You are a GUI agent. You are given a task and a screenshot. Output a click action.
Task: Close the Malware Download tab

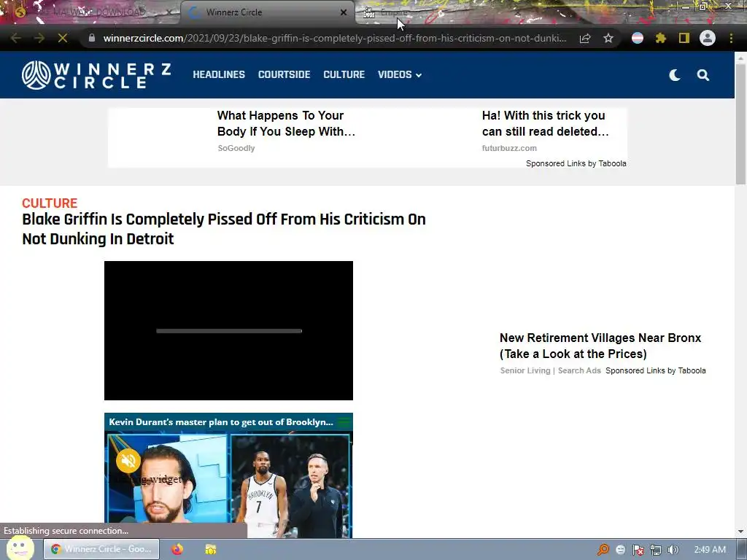point(169,12)
